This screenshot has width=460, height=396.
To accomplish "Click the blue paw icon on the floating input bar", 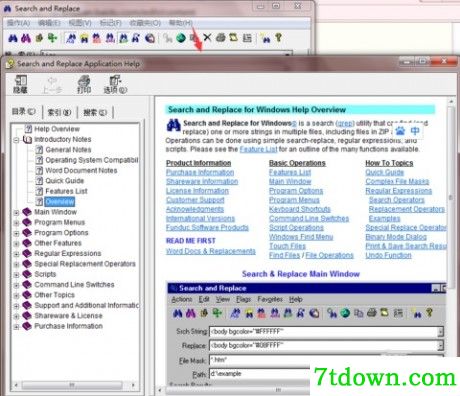I will [x=400, y=131].
